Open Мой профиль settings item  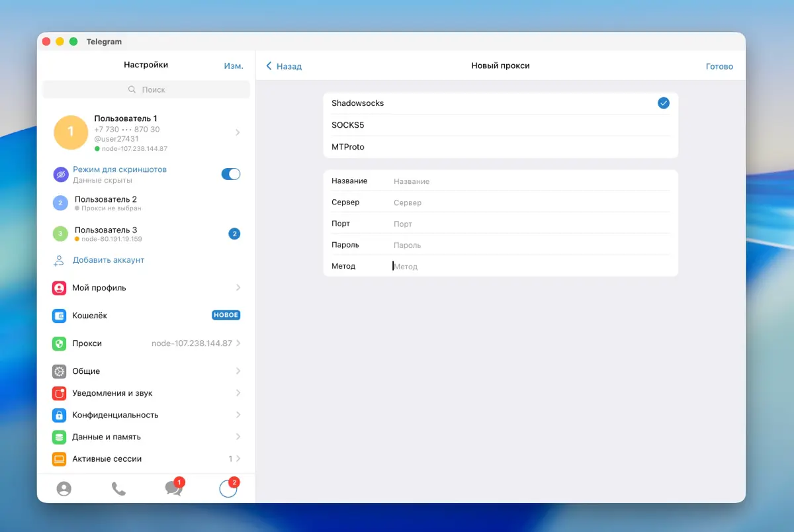146,288
